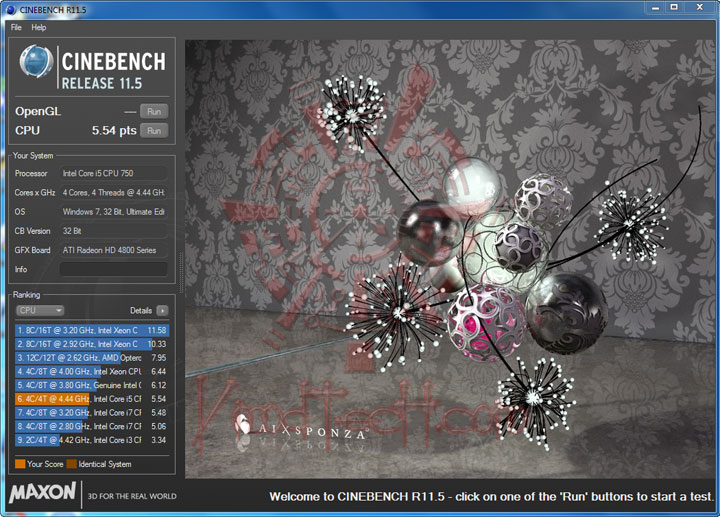Click the rendered scene preview image

(x=450, y=259)
